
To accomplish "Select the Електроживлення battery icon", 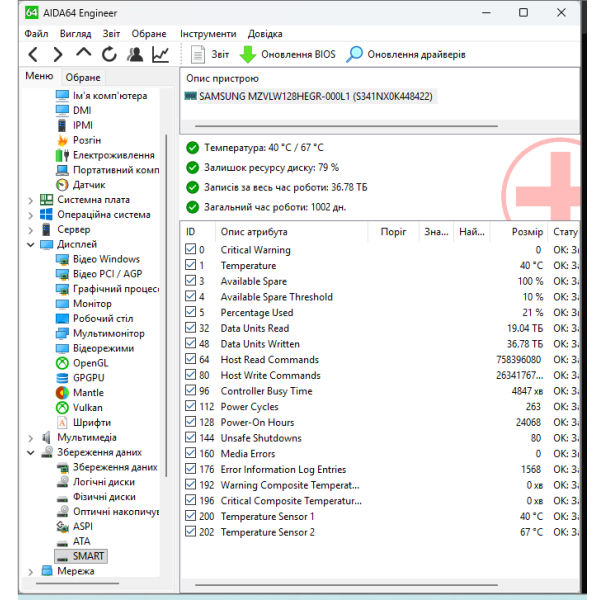I will (x=62, y=155).
